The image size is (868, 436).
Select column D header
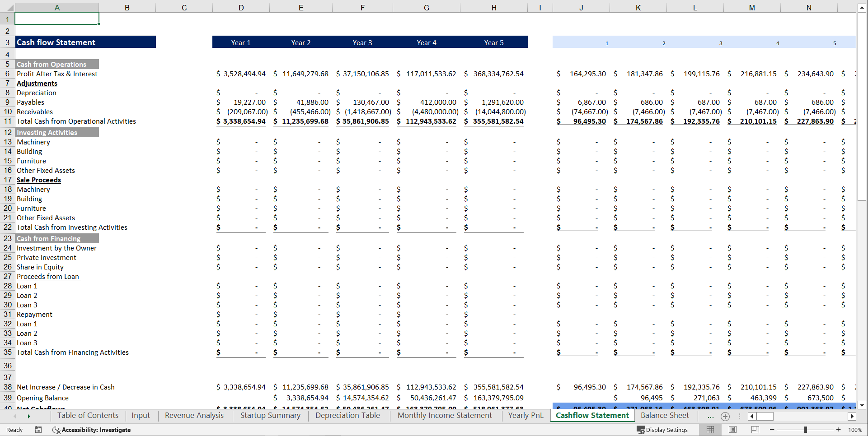click(241, 7)
